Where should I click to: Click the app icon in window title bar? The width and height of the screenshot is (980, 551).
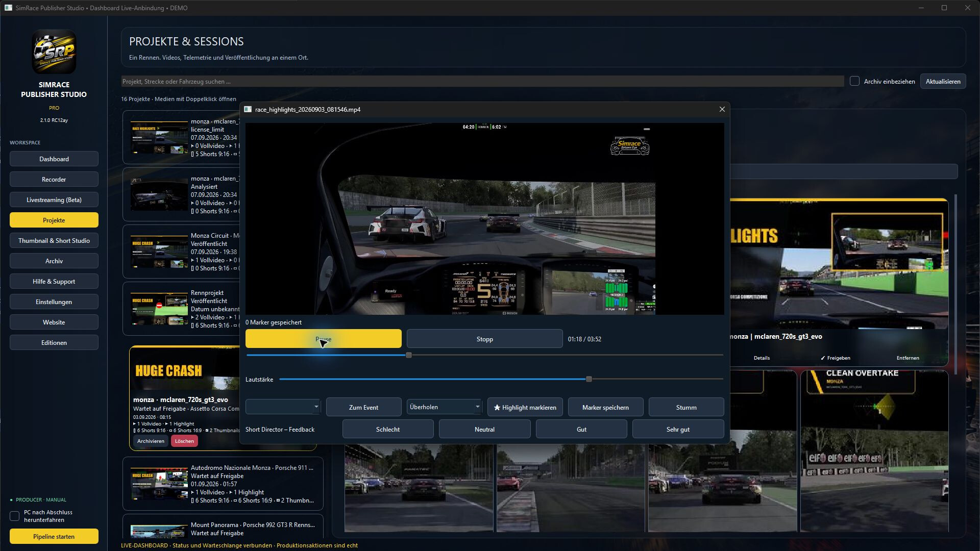coord(8,8)
